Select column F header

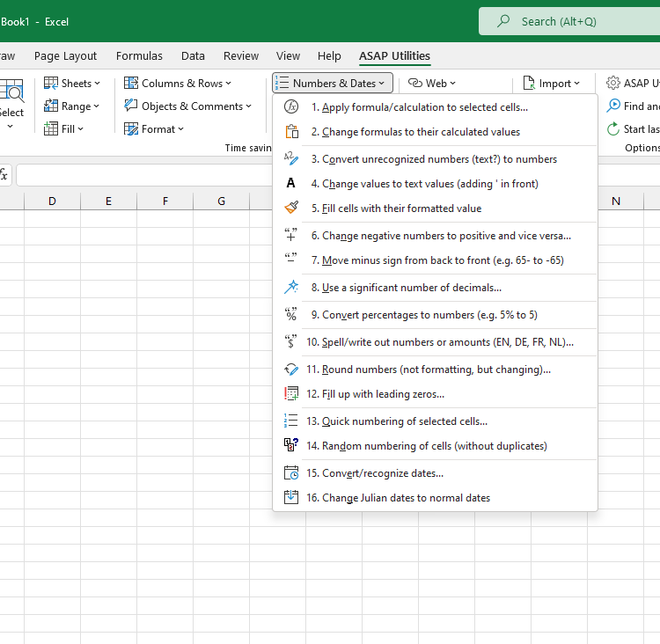pyautogui.click(x=165, y=201)
